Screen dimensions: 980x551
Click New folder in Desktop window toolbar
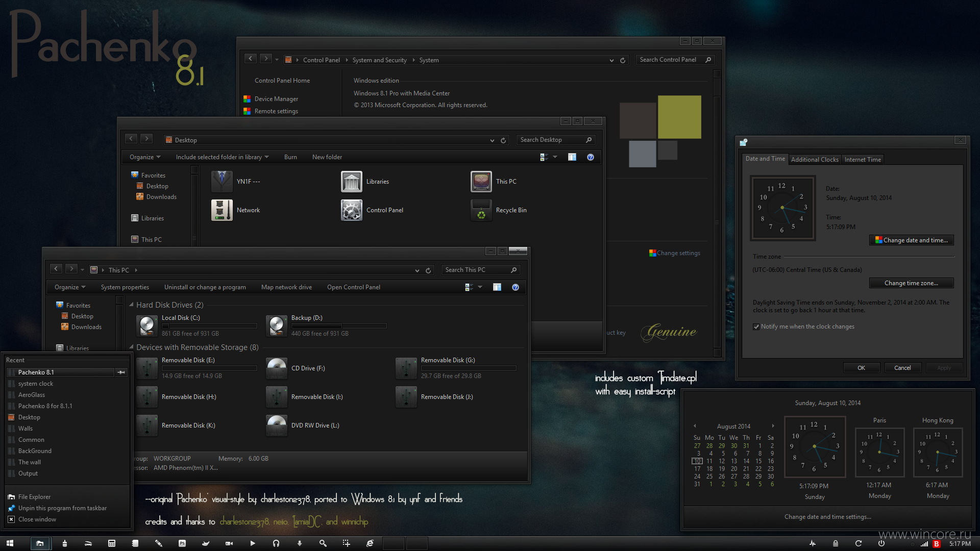pos(327,157)
